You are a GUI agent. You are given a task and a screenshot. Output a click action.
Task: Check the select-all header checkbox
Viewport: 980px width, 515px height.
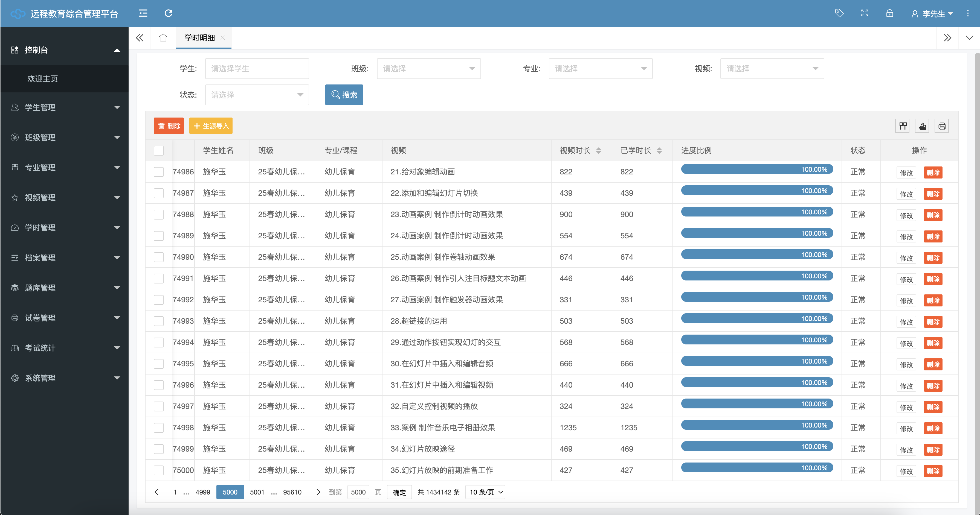pyautogui.click(x=159, y=151)
